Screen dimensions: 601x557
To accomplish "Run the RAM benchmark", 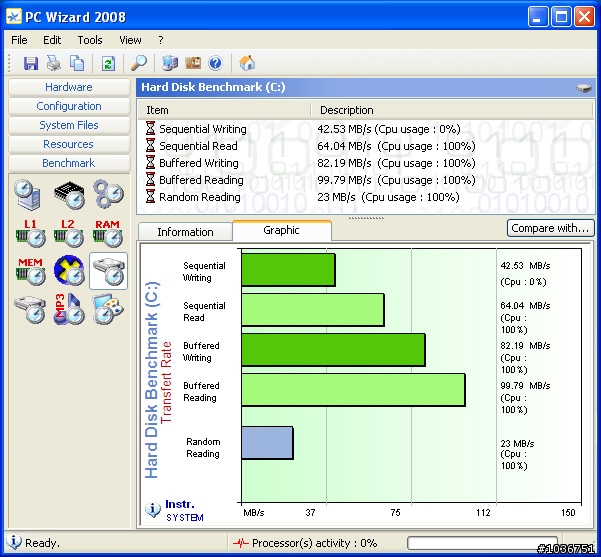I will (x=108, y=233).
